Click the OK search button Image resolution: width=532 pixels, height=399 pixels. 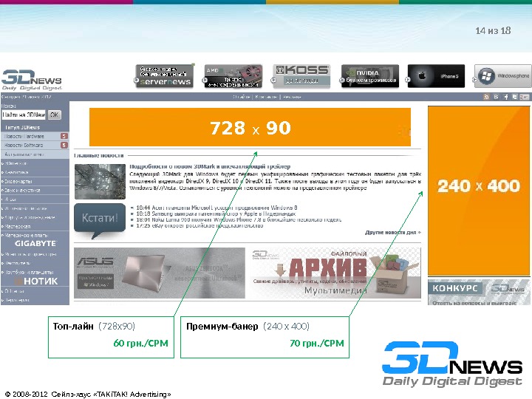point(54,115)
